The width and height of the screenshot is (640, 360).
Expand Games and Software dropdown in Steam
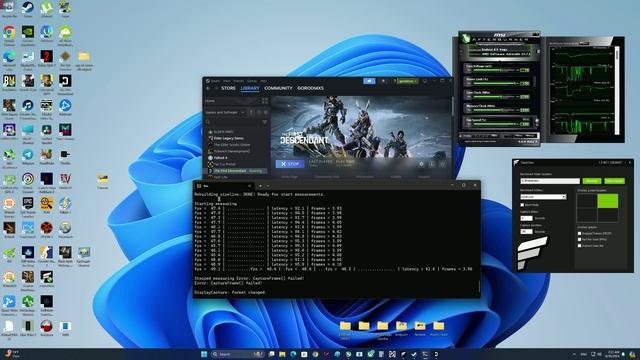(225, 113)
